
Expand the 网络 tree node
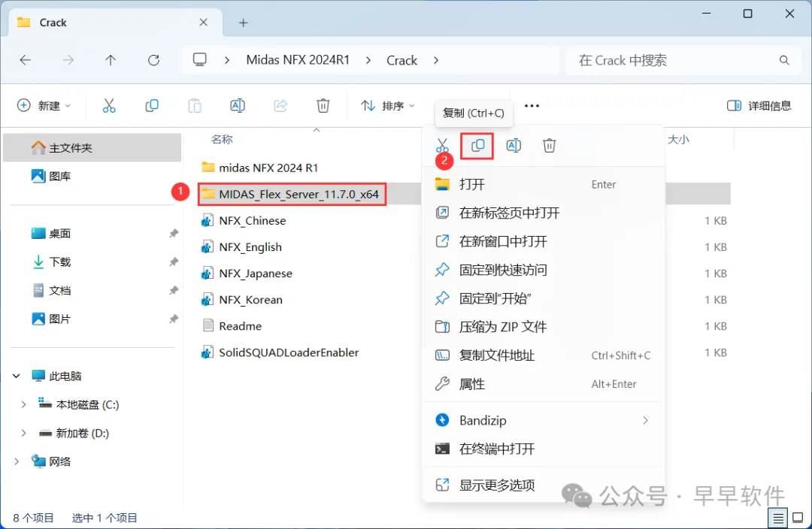coord(16,461)
